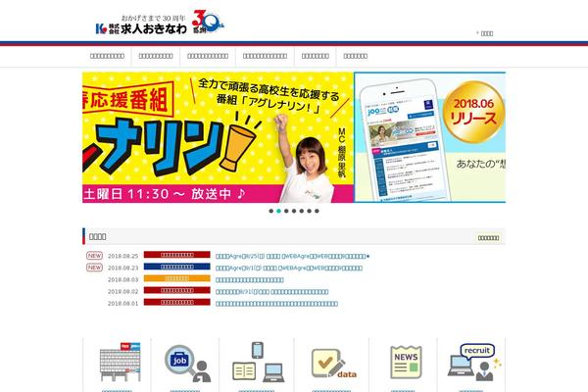This screenshot has height=392, width=588.
Task: Open the office building icon tile
Action: 121,362
